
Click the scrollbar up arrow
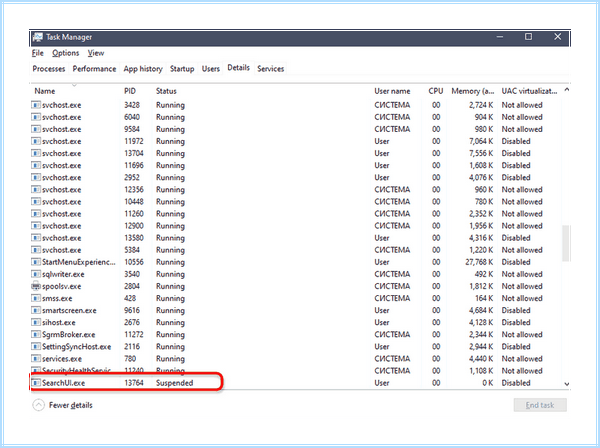tap(567, 90)
